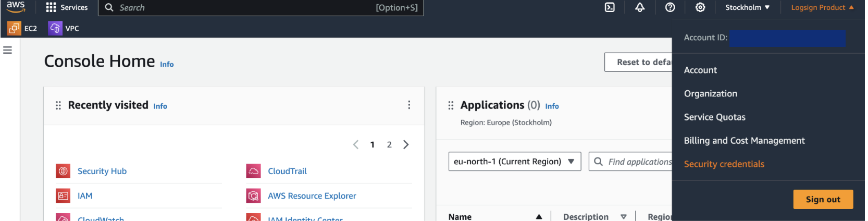The width and height of the screenshot is (868, 221).
Task: Open the Security Hub link
Action: tap(102, 171)
